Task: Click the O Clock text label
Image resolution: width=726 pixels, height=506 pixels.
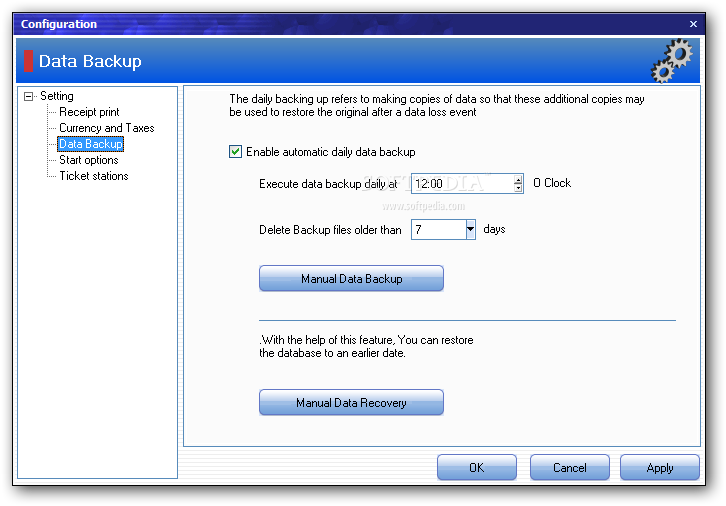Action: (552, 183)
